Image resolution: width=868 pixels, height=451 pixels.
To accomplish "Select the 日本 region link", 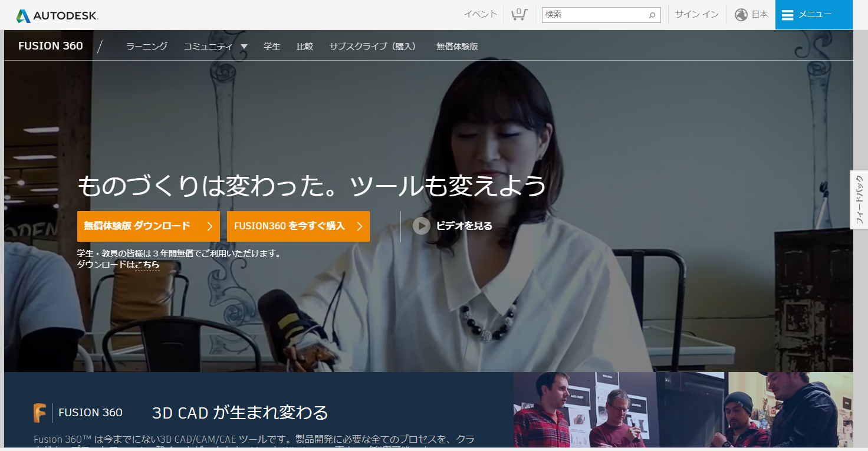I will tap(759, 15).
